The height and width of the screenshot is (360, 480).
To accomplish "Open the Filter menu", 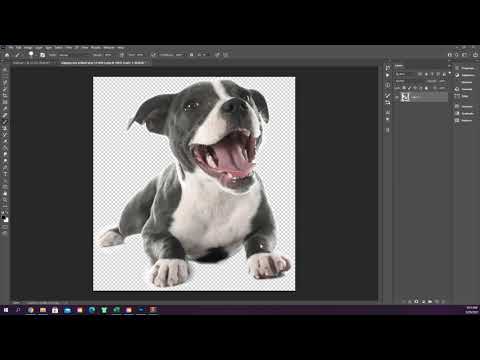I will coord(68,48).
